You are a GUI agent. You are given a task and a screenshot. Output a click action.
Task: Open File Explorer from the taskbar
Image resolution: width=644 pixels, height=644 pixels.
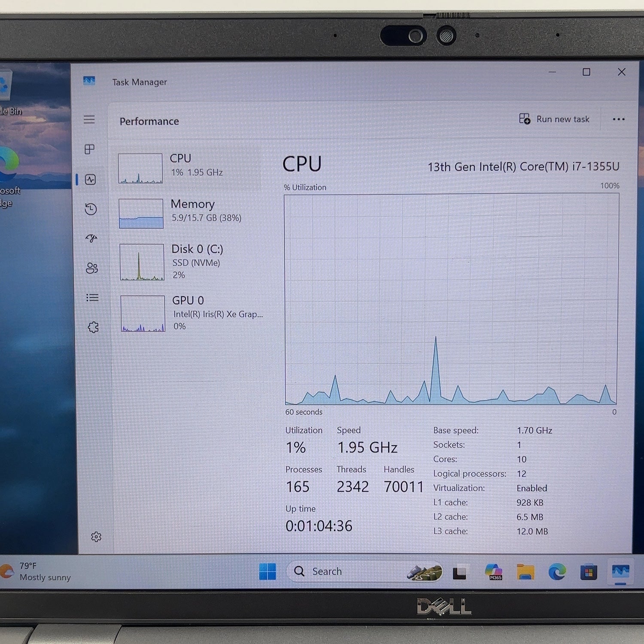pos(525,572)
